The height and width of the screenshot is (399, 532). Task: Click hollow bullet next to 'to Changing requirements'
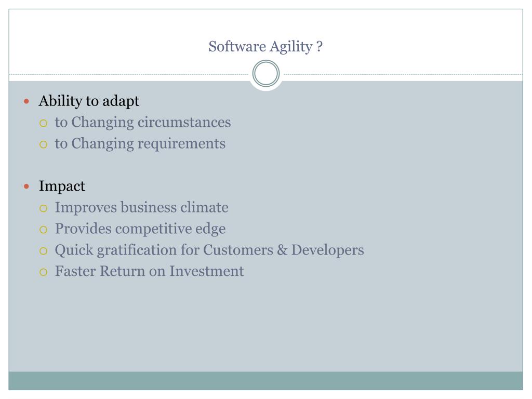43,144
